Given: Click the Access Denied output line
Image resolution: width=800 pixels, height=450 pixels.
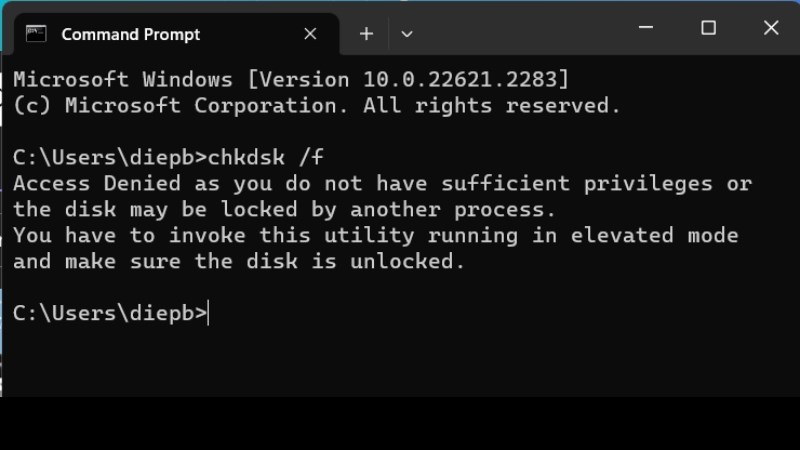Looking at the screenshot, I should 383,184.
